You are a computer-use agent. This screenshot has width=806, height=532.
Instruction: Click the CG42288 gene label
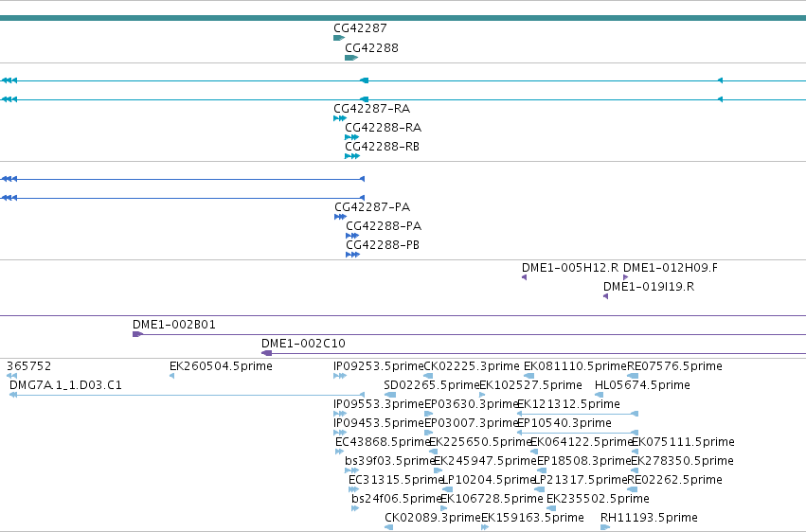click(x=371, y=48)
